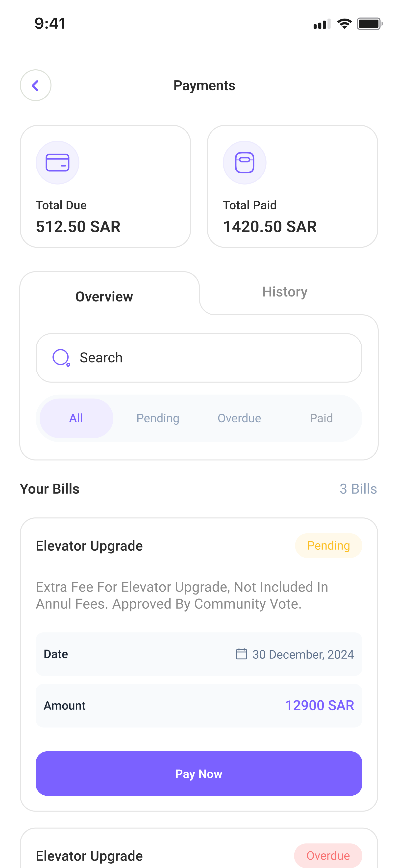398x868 pixels.
Task: Open the Total Paid 1420.50 SAR card
Action: tap(292, 186)
